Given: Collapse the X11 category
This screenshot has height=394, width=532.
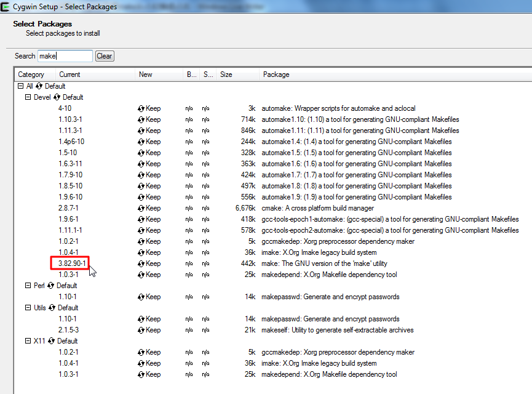Looking at the screenshot, I should point(28,341).
